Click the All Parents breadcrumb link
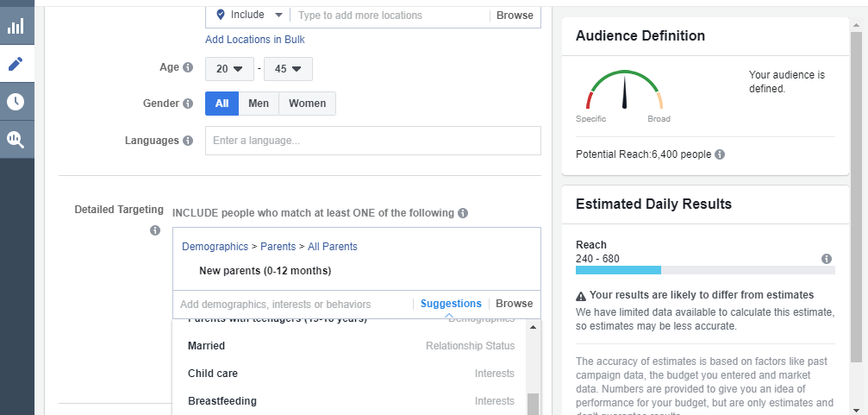Screen dimensions: 868x415 coord(331,247)
